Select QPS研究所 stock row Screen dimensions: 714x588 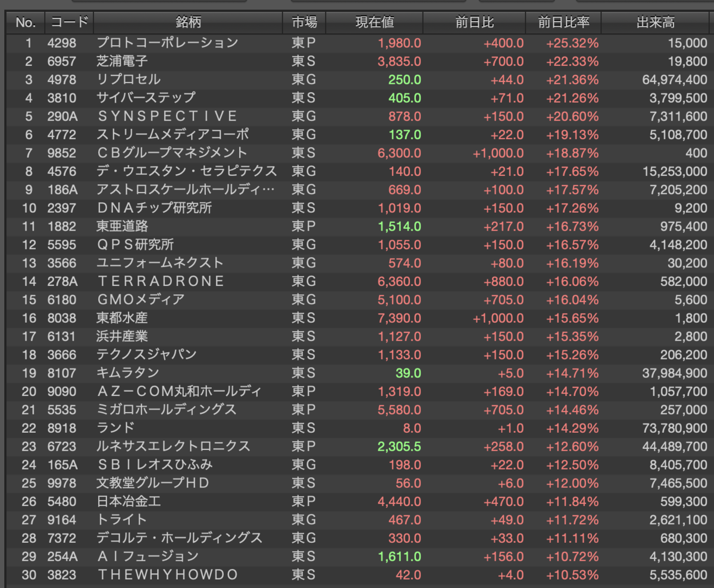pos(357,245)
